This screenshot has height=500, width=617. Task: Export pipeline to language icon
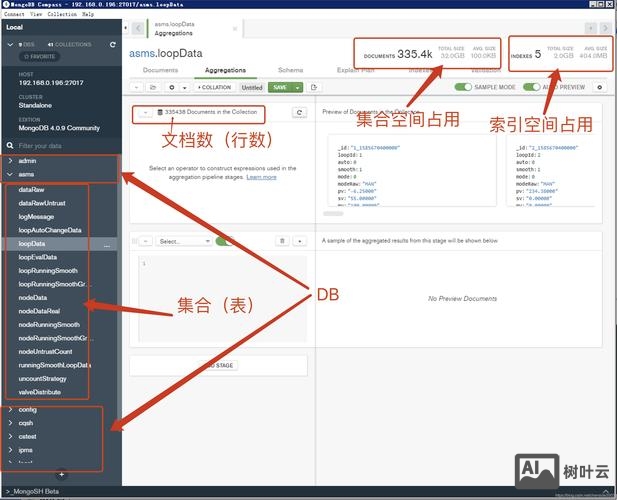(x=314, y=87)
